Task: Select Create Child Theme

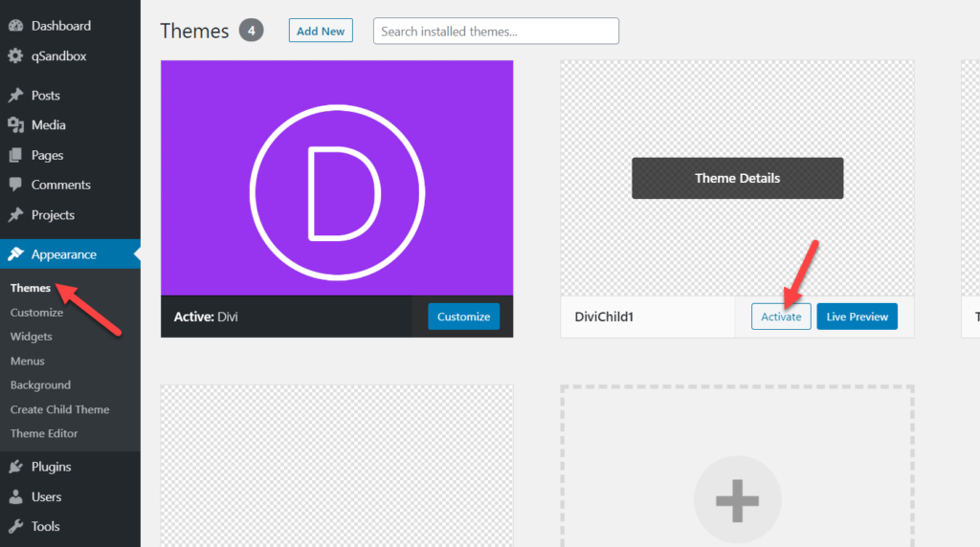Action: point(60,409)
